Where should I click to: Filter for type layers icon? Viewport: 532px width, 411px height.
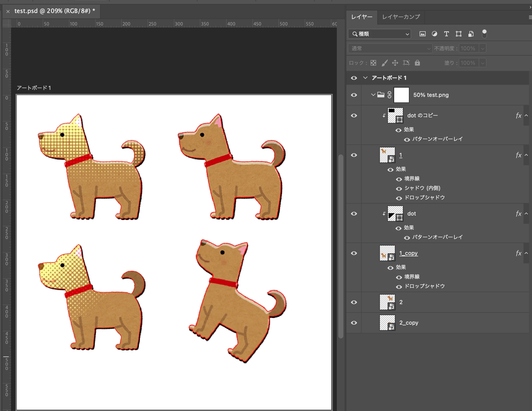point(446,34)
